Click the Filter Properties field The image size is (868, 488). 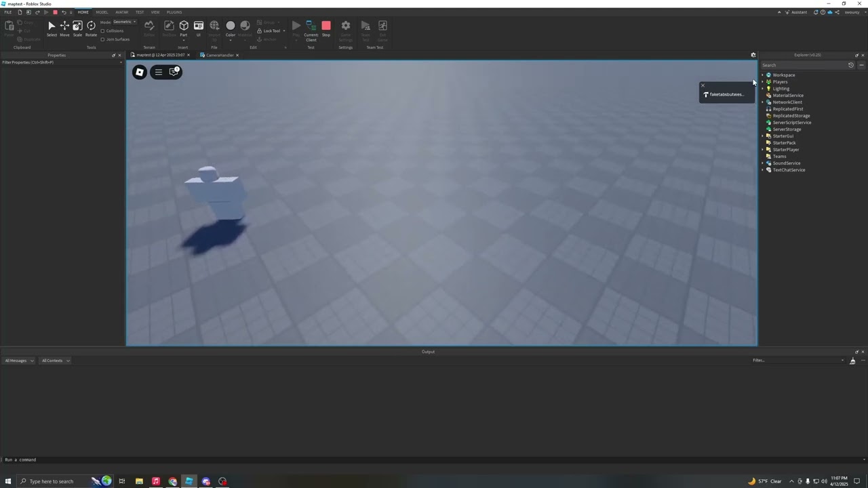click(x=61, y=62)
